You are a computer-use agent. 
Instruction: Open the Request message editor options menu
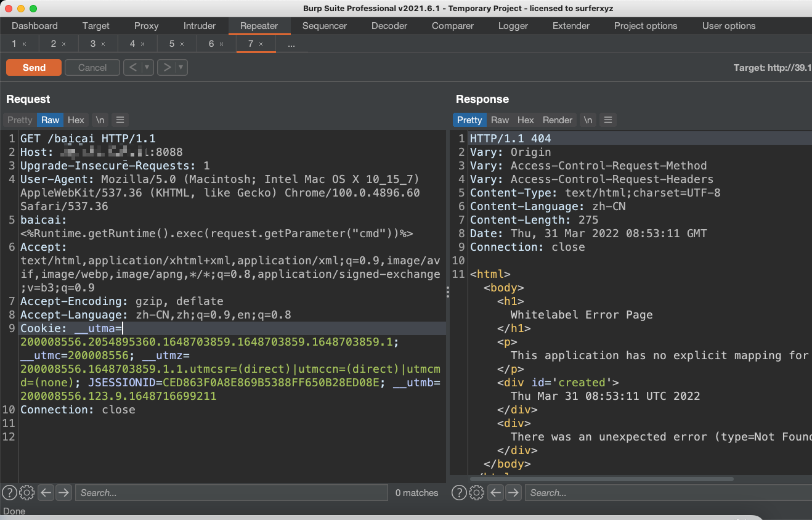[x=120, y=120]
